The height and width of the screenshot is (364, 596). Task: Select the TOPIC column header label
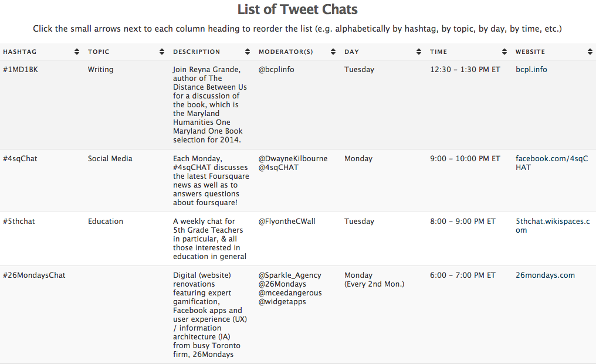(x=99, y=52)
